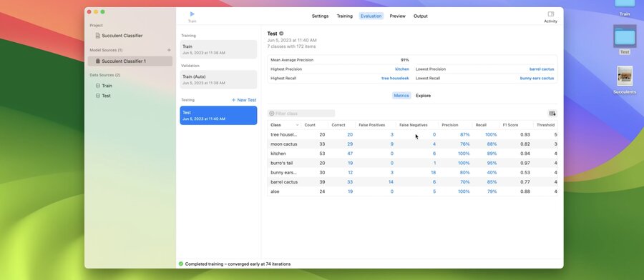
Task: Select the aloe class row name
Action: tap(275, 191)
